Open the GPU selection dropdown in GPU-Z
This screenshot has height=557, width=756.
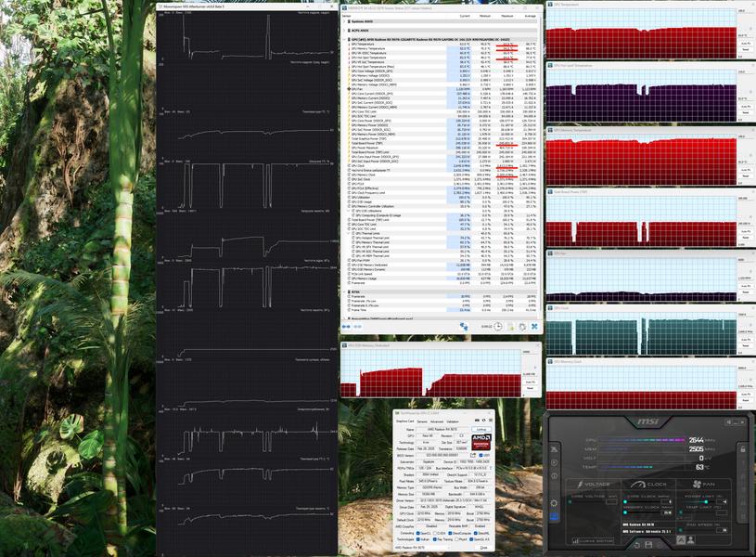[x=423, y=548]
